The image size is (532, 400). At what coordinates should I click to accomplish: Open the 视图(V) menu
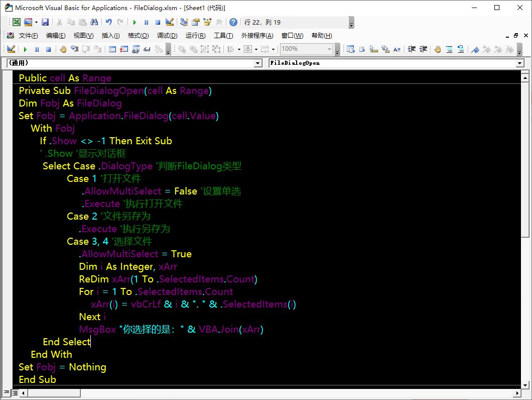pyautogui.click(x=83, y=36)
